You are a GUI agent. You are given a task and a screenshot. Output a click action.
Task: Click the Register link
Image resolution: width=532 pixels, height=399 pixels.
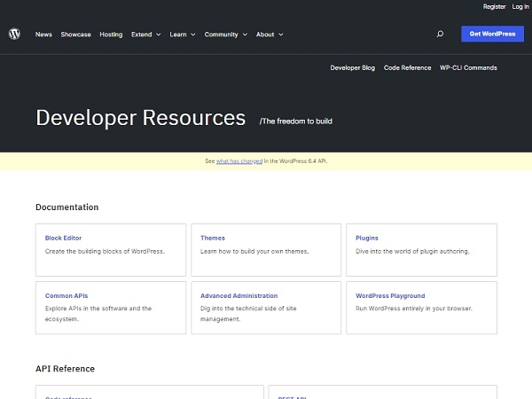(x=495, y=6)
